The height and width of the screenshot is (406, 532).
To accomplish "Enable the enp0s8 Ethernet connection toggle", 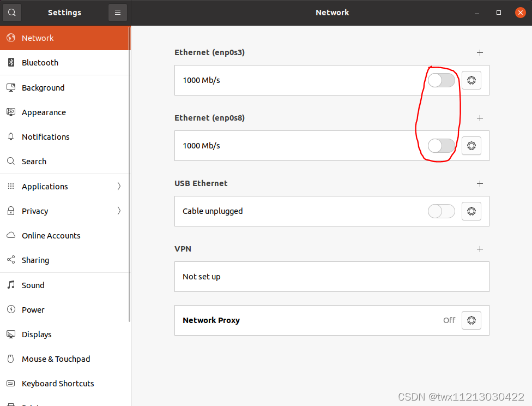I will click(x=441, y=146).
